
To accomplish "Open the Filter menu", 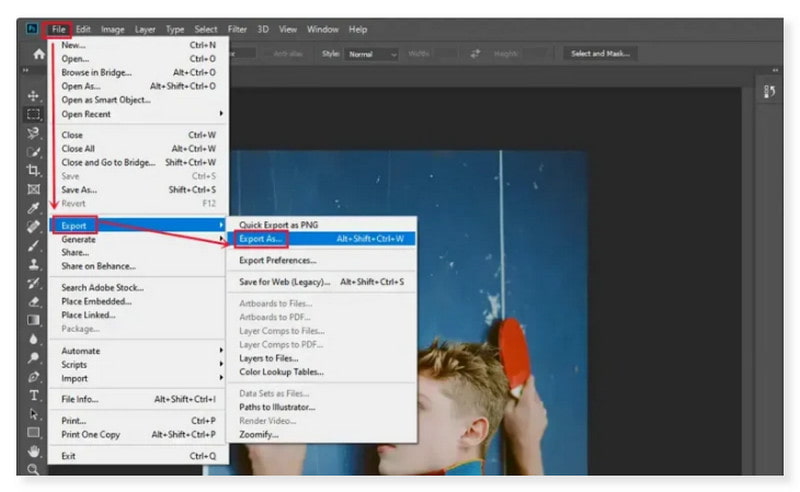I will point(237,29).
